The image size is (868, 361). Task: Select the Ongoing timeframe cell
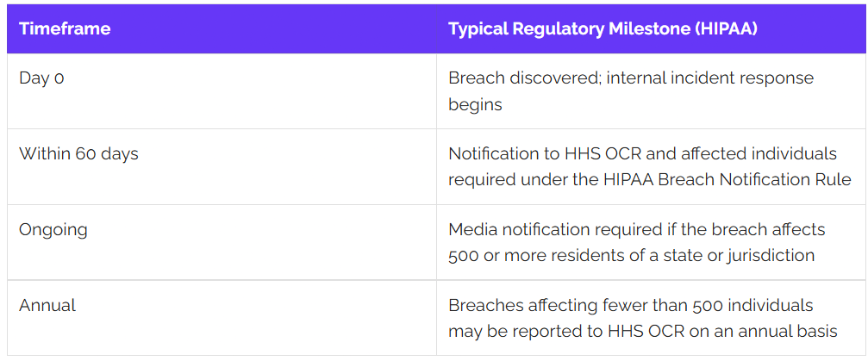[222, 242]
